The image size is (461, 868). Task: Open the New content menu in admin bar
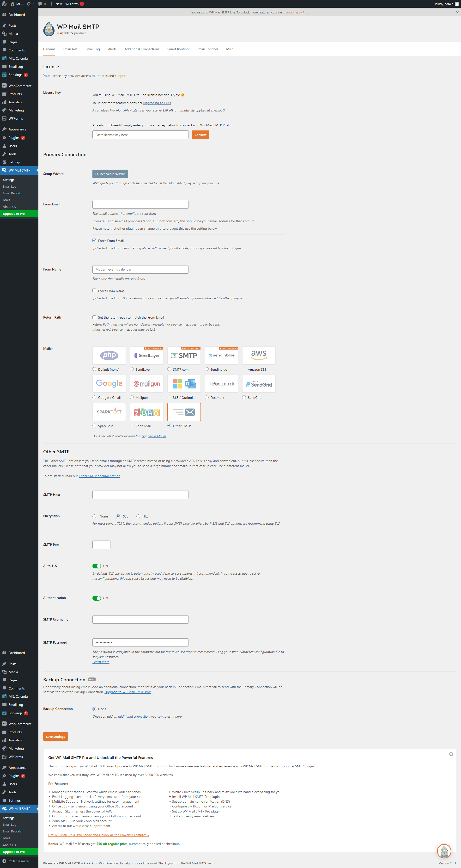[x=56, y=4]
